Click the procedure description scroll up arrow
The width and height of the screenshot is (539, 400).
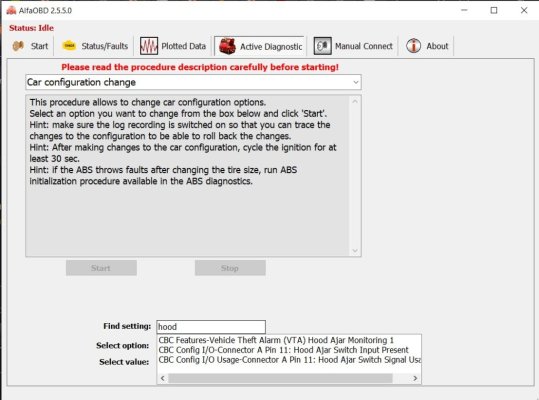(355, 102)
